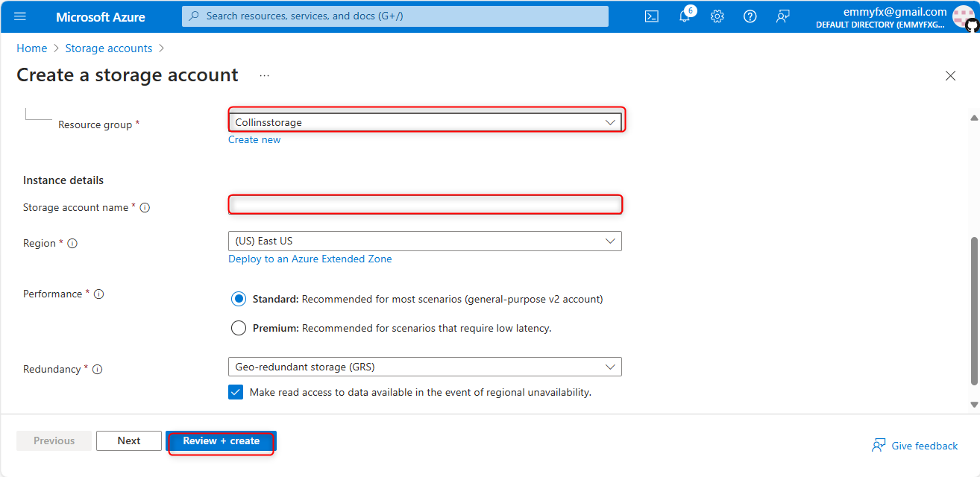This screenshot has height=477, width=980.
Task: Launch Cloud Shell from the top bar
Action: 652,16
